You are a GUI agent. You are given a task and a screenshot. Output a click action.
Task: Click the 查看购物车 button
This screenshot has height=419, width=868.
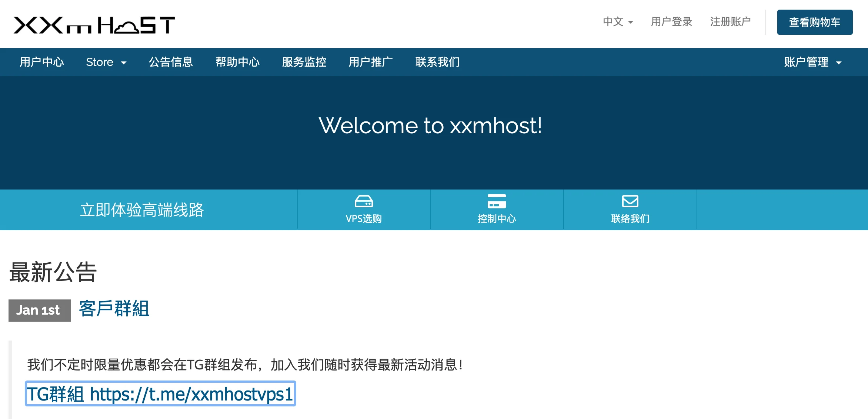(x=814, y=22)
